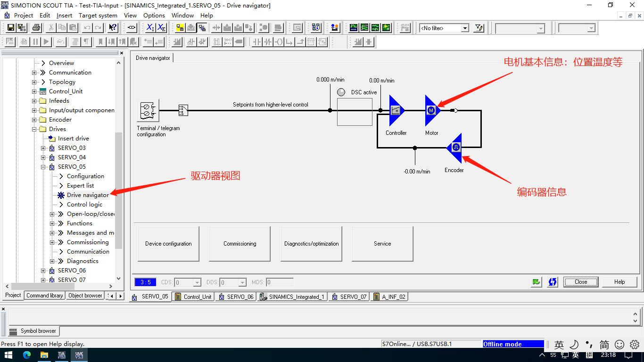This screenshot has width=644, height=362.
Task: Activate the context help pointer icon
Action: [x=113, y=28]
